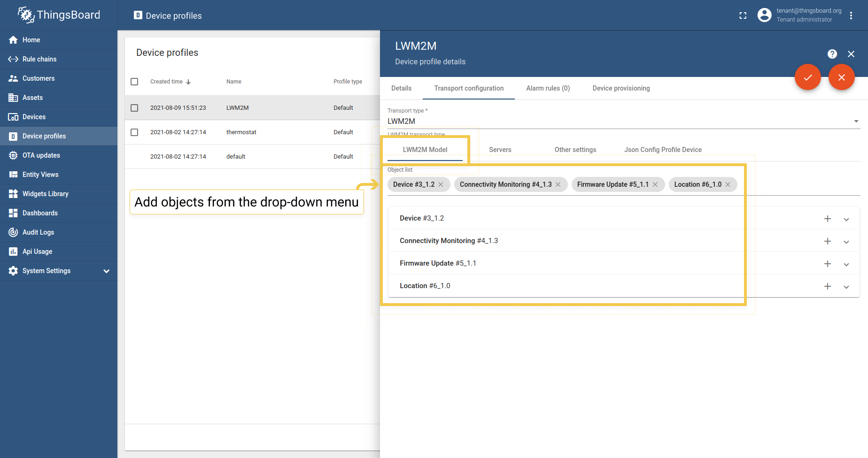Remove Location #6_1.0 chip
The height and width of the screenshot is (458, 868).
728,184
